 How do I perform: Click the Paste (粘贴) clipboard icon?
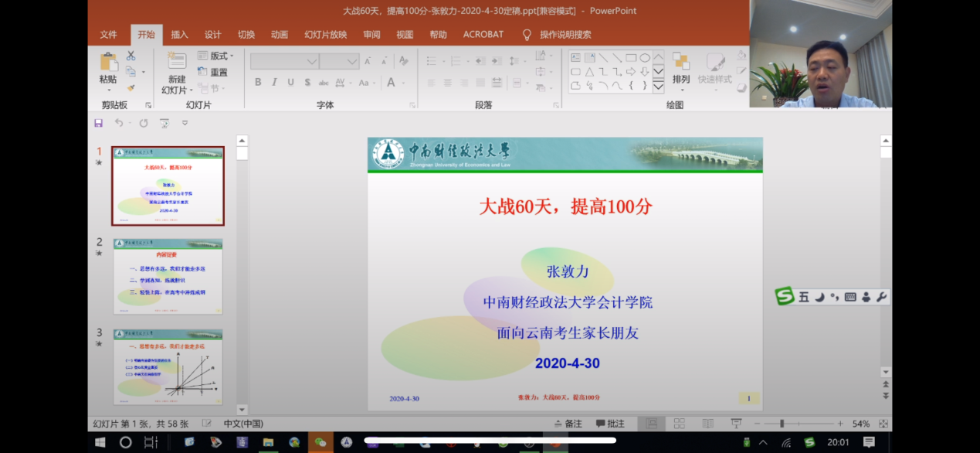[x=108, y=63]
